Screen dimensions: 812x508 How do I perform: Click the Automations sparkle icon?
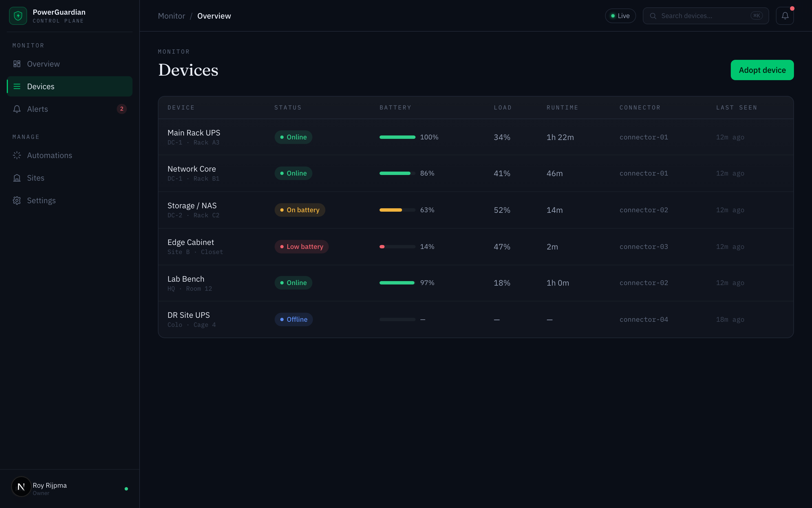click(17, 155)
